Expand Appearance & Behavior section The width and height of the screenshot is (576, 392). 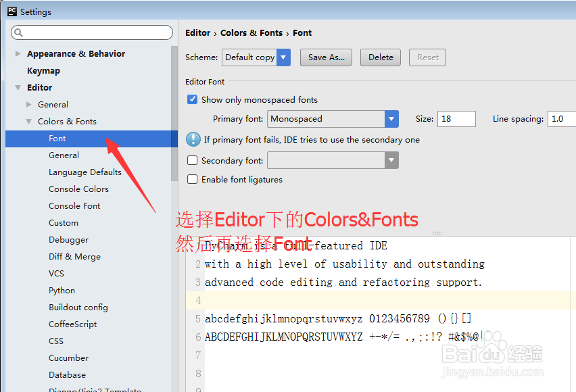(18, 53)
